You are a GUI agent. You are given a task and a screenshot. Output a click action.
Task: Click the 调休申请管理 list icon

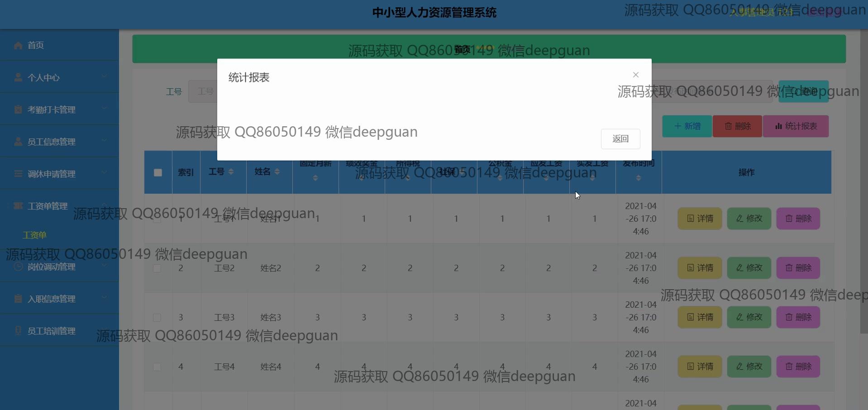18,174
